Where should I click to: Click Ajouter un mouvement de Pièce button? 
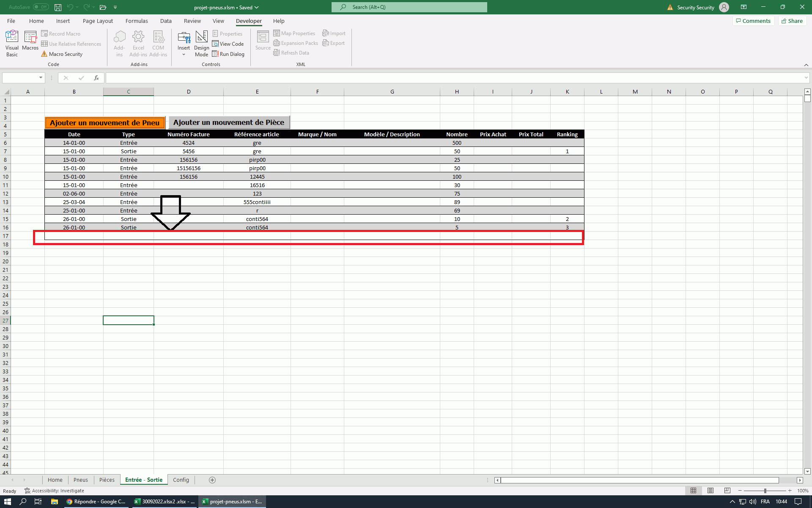[x=229, y=122]
